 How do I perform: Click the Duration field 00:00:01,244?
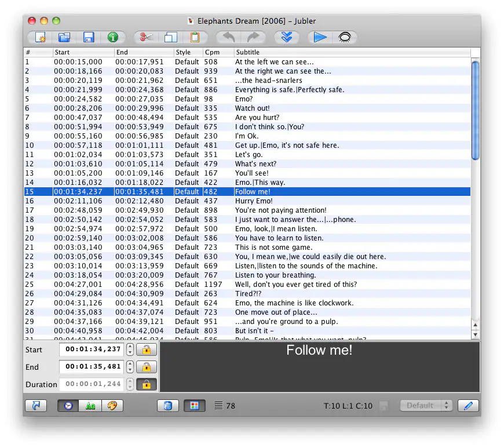point(92,384)
